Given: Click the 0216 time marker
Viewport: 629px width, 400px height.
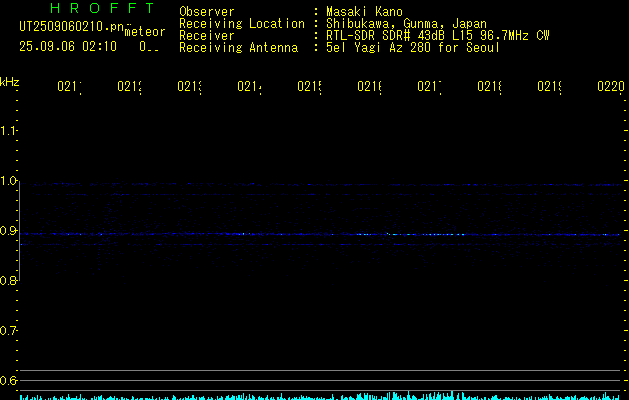Looking at the screenshot, I should [369, 86].
